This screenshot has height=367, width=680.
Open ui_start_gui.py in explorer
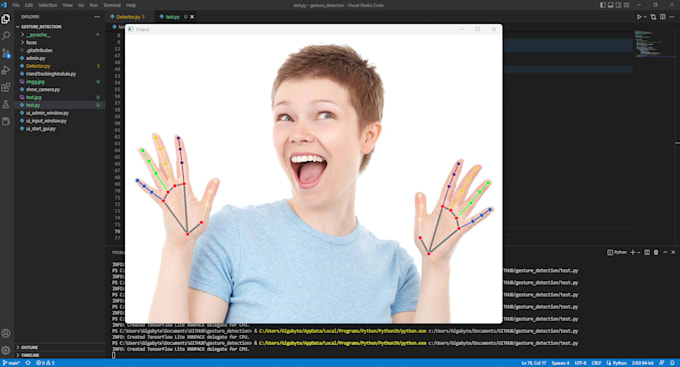[x=60, y=128]
